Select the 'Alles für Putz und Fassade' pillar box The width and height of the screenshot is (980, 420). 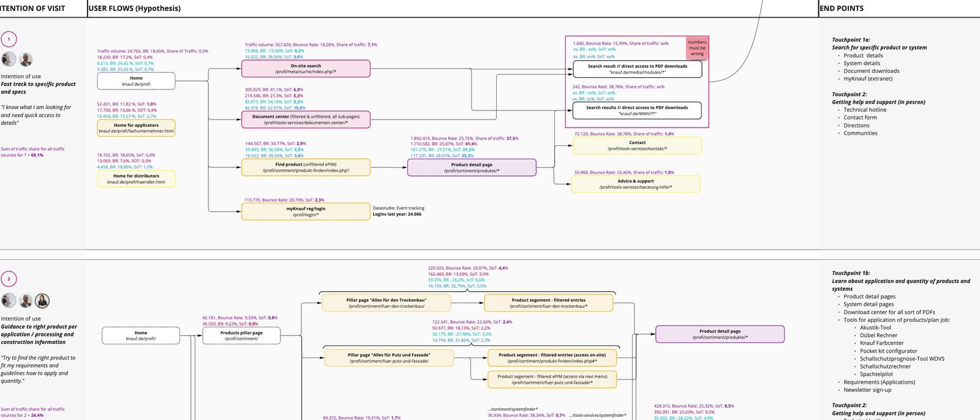tap(389, 358)
